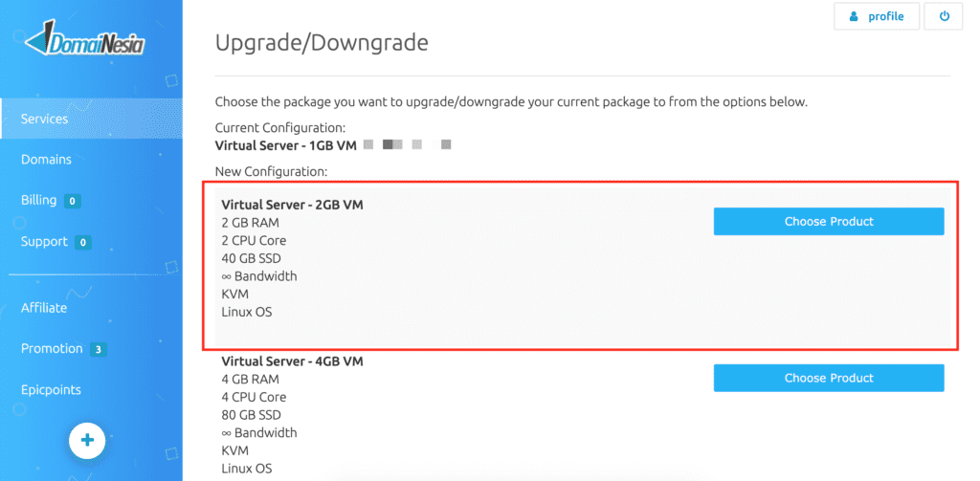The image size is (980, 481).
Task: Open the Billing section
Action: (38, 201)
